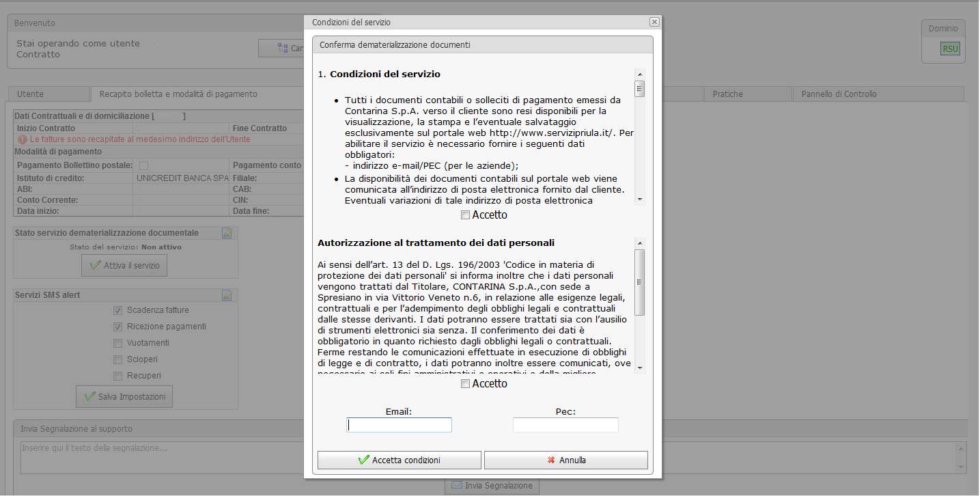
Task: Click the Conferma dematerializzazione documenti header
Action: click(x=483, y=45)
